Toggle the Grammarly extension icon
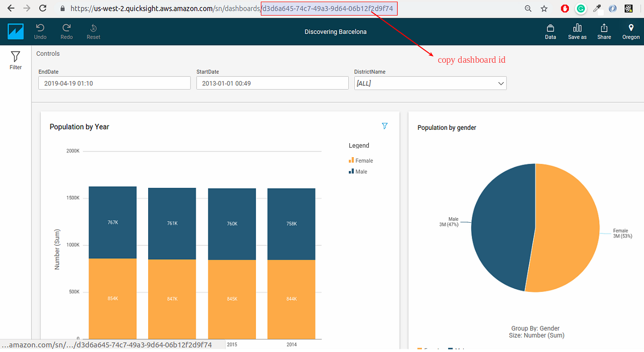 [x=580, y=9]
